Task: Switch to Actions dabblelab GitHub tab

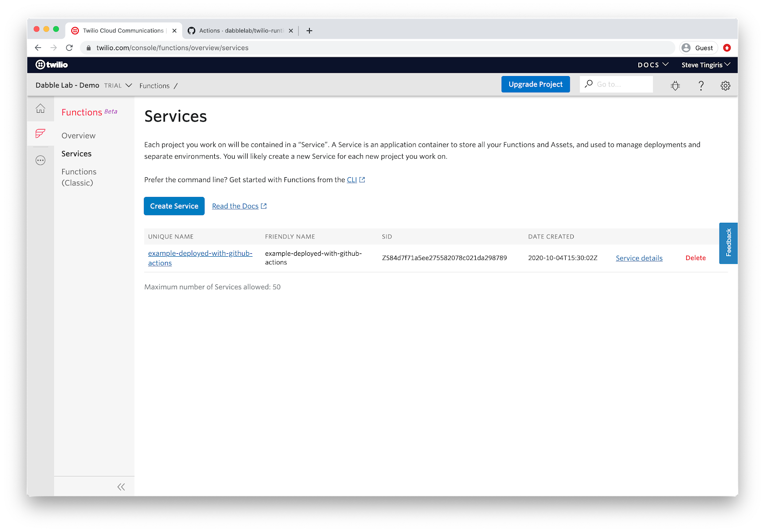Action: (240, 31)
